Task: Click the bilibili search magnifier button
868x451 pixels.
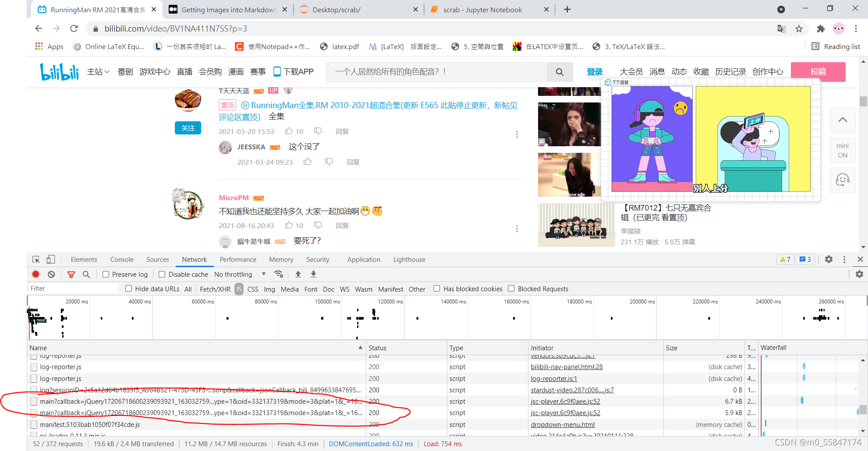Action: click(x=560, y=72)
